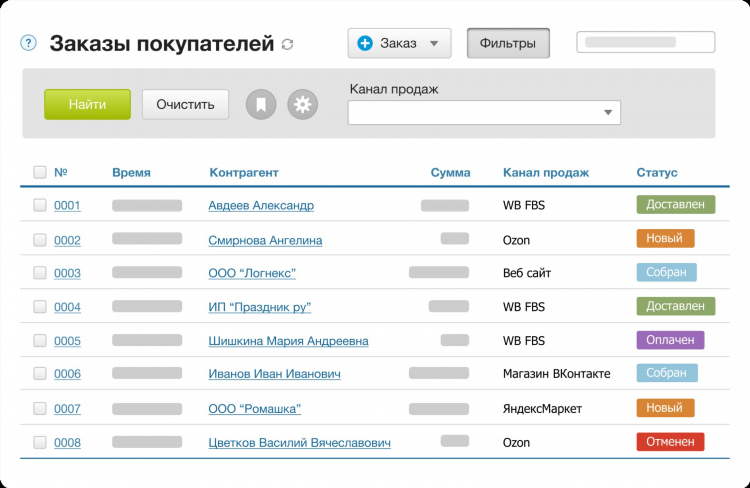Sort by the Сумма column header
The width and height of the screenshot is (750, 488).
450,172
